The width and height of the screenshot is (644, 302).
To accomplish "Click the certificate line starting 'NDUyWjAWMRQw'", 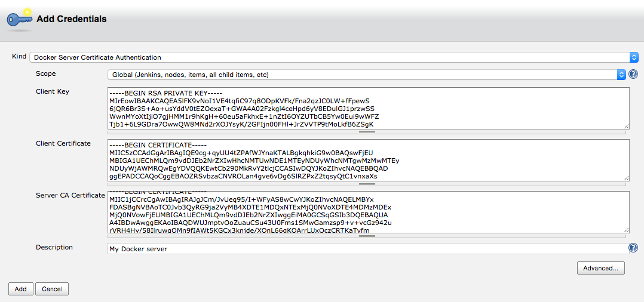I will (x=249, y=169).
